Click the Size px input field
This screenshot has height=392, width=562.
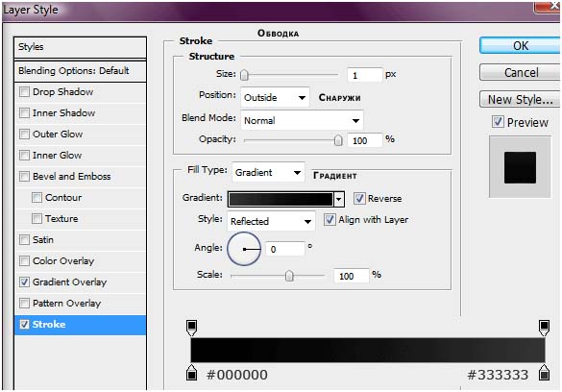tap(364, 75)
